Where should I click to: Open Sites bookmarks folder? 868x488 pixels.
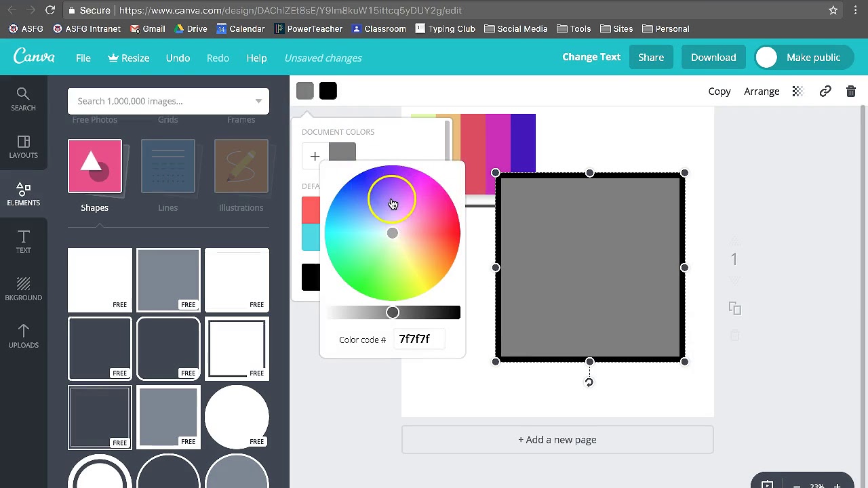(616, 28)
